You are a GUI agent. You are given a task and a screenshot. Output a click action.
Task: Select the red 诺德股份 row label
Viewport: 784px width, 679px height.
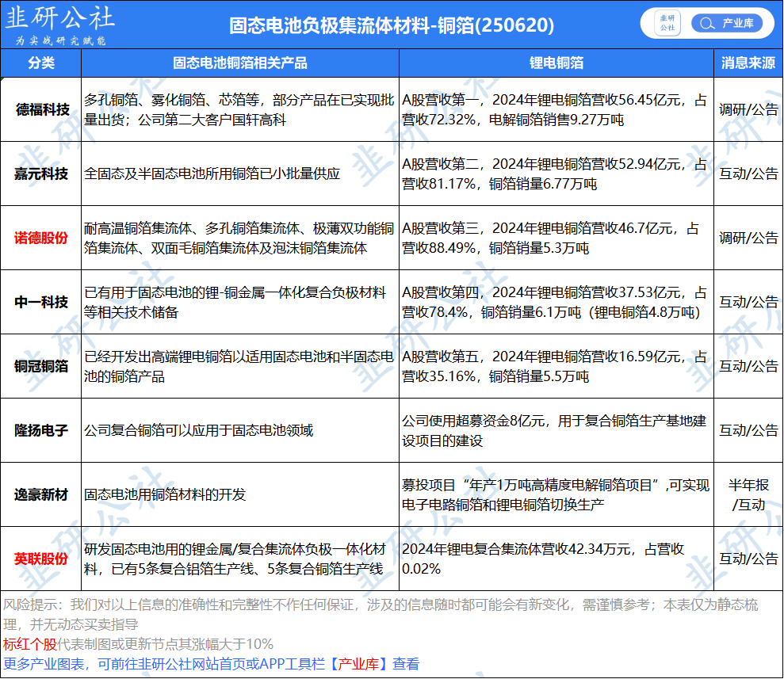coord(41,238)
